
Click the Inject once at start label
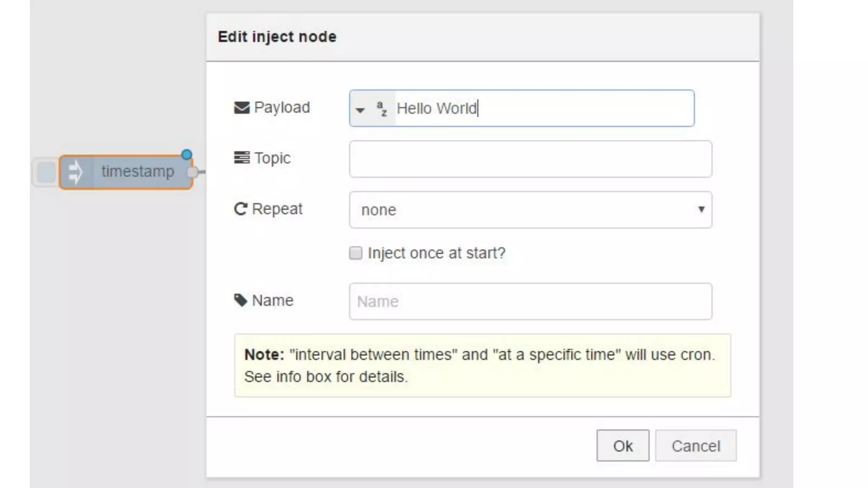point(436,253)
